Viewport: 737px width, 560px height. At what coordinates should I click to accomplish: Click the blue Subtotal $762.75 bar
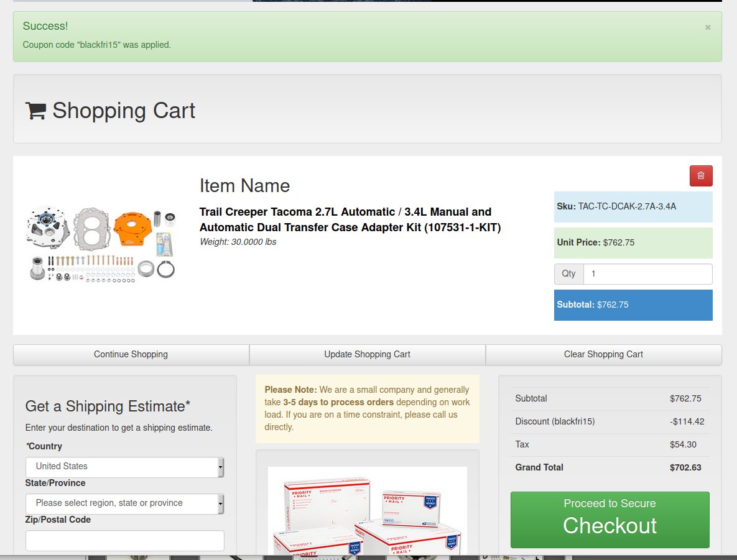click(633, 305)
